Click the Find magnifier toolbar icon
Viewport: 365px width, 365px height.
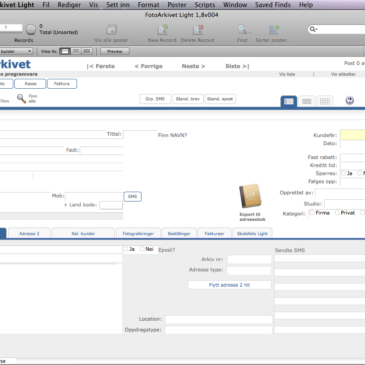242,30
